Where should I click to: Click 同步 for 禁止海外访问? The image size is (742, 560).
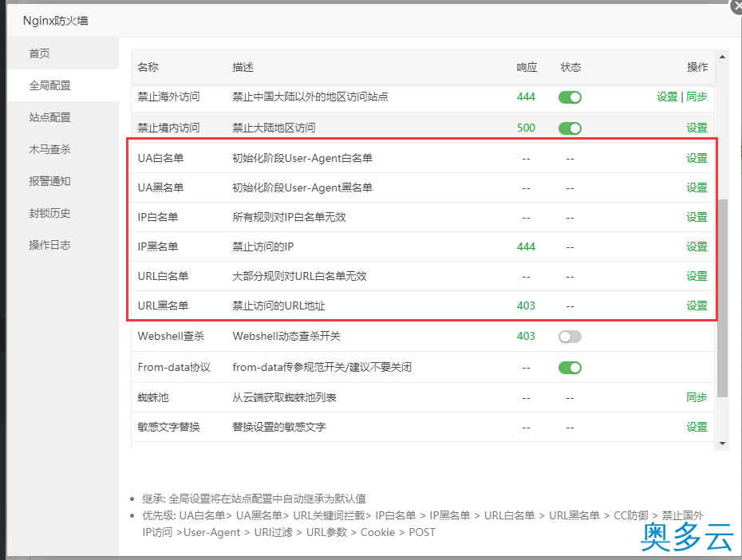click(x=697, y=97)
